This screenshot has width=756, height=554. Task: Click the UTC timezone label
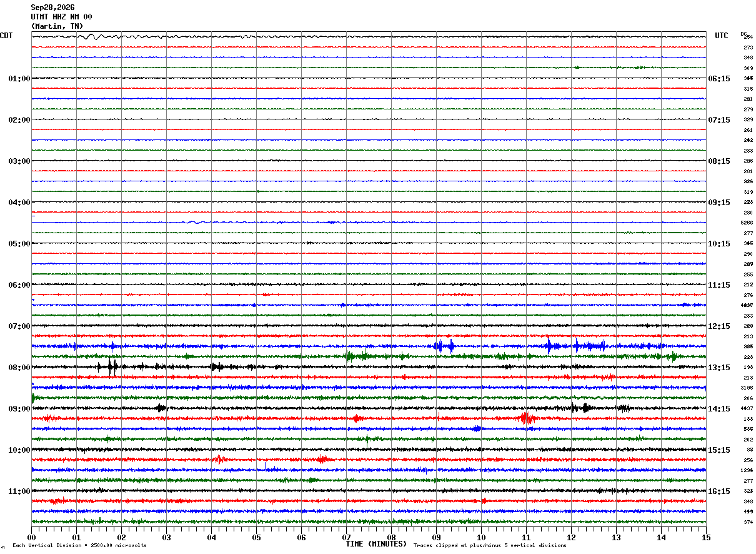(x=722, y=36)
